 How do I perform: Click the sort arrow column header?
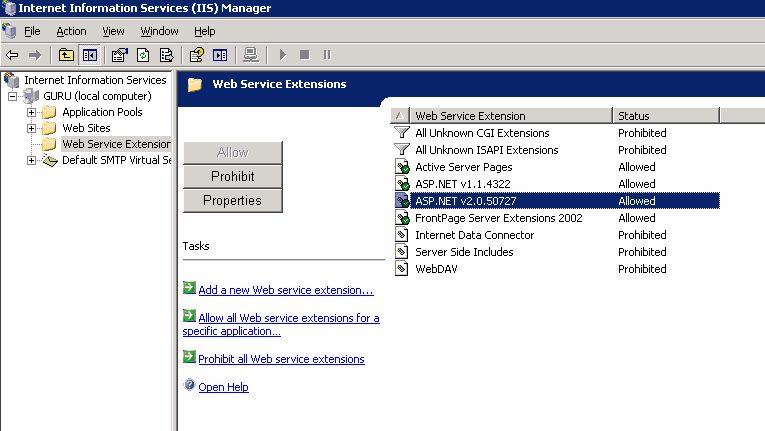click(400, 116)
